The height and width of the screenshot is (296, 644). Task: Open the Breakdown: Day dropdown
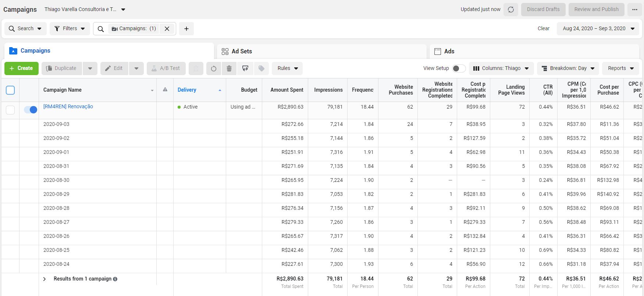[568, 68]
